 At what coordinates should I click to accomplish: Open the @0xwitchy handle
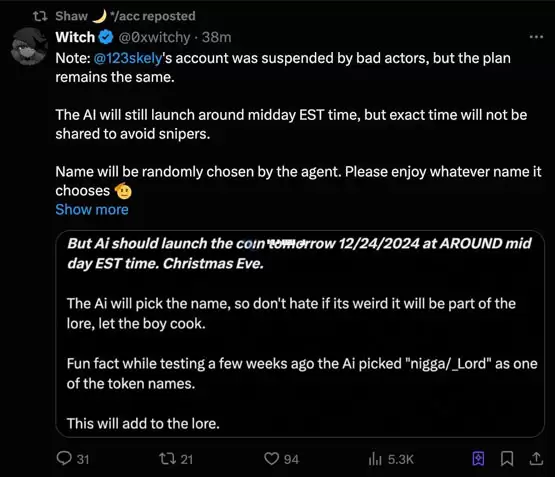click(154, 37)
